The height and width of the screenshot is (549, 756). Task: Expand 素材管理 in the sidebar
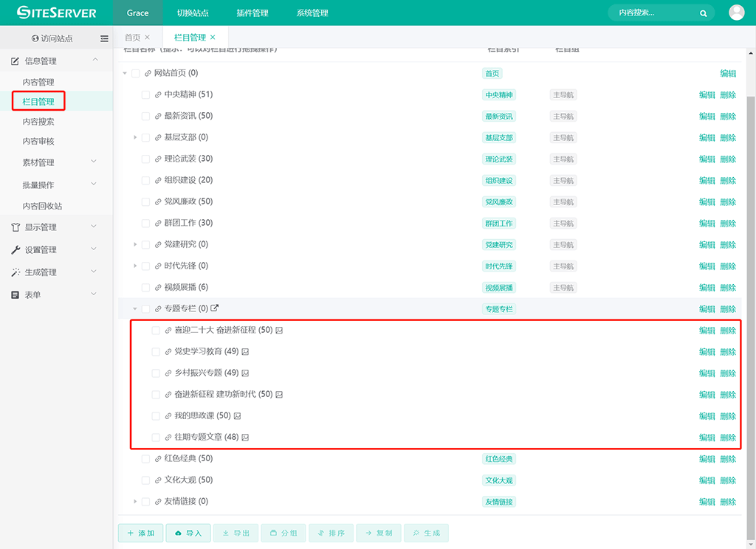click(x=93, y=162)
